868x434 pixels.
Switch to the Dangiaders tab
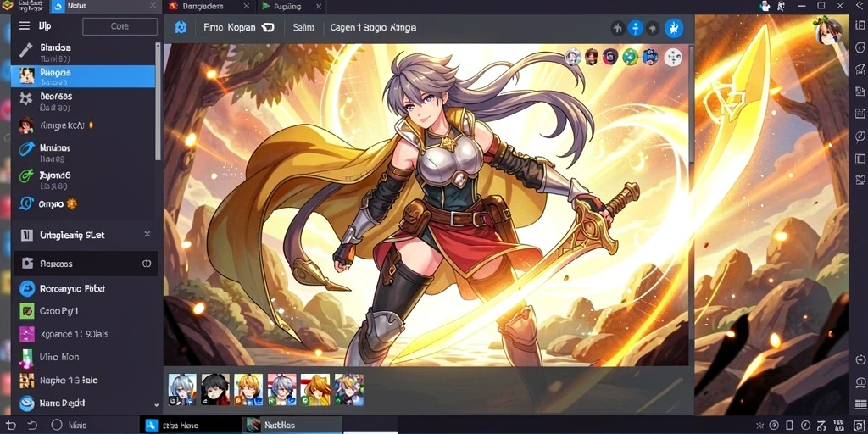pyautogui.click(x=203, y=7)
